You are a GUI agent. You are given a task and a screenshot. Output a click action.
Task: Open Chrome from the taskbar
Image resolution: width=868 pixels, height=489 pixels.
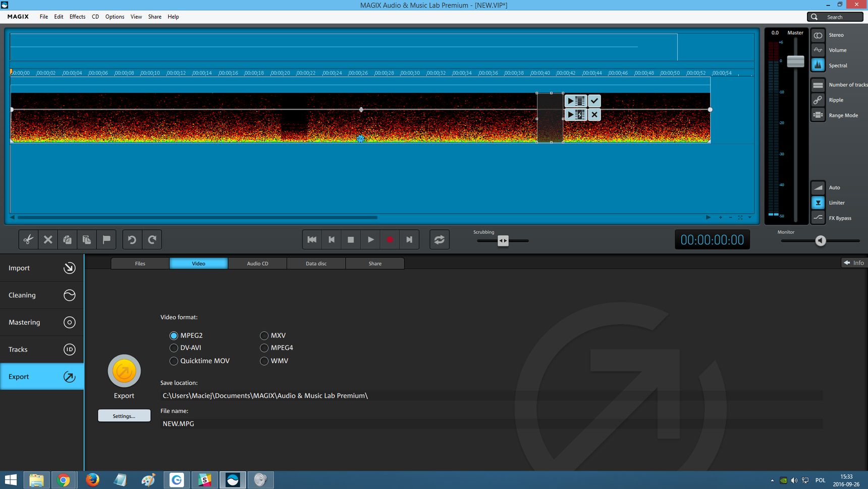pyautogui.click(x=63, y=479)
